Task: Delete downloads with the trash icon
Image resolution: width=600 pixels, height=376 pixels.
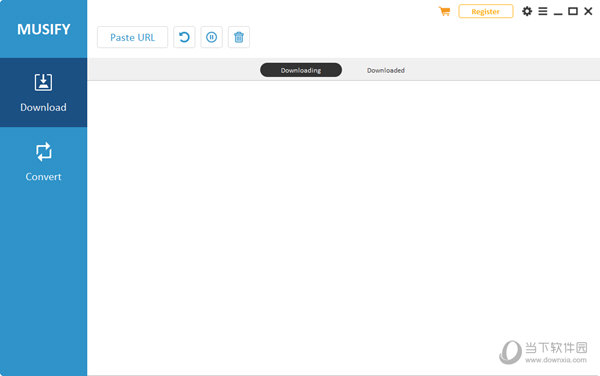Action: pos(239,37)
